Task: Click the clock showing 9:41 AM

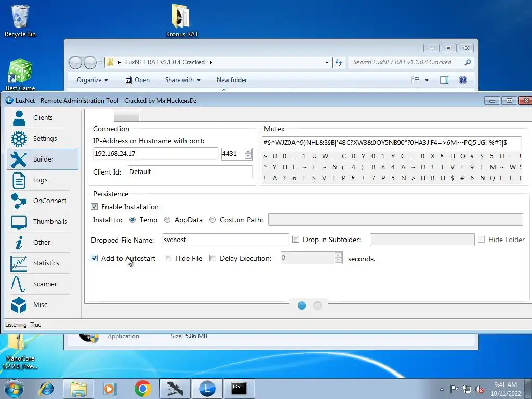Action: (506, 389)
